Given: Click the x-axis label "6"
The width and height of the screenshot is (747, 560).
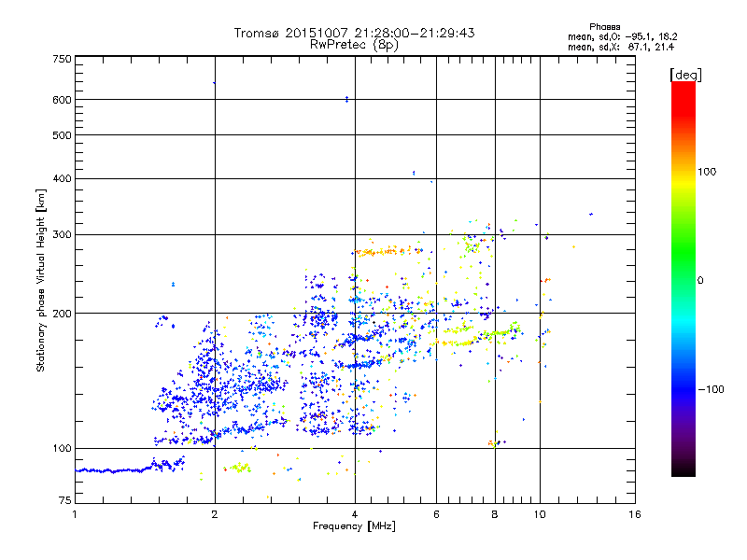Looking at the screenshot, I should coord(436,514).
